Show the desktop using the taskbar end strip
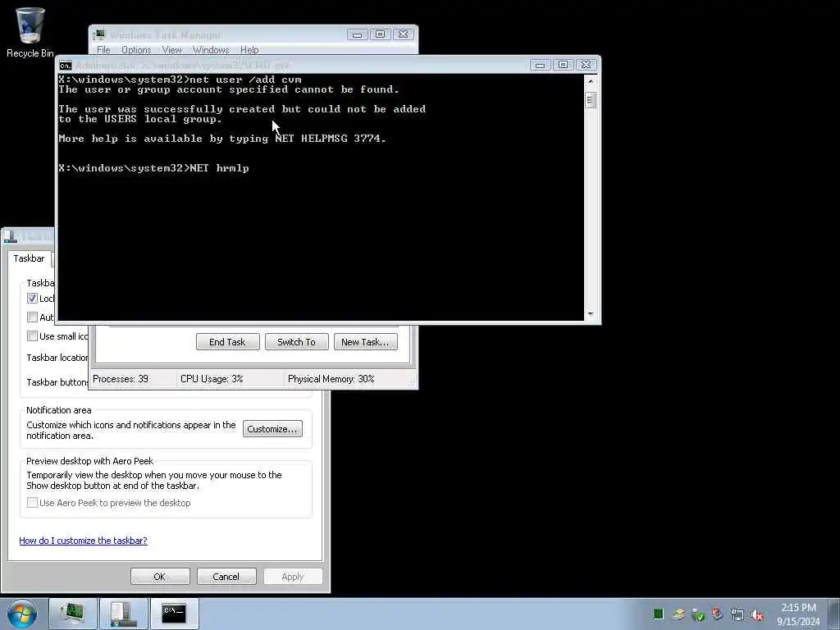The image size is (840, 630). 834,614
